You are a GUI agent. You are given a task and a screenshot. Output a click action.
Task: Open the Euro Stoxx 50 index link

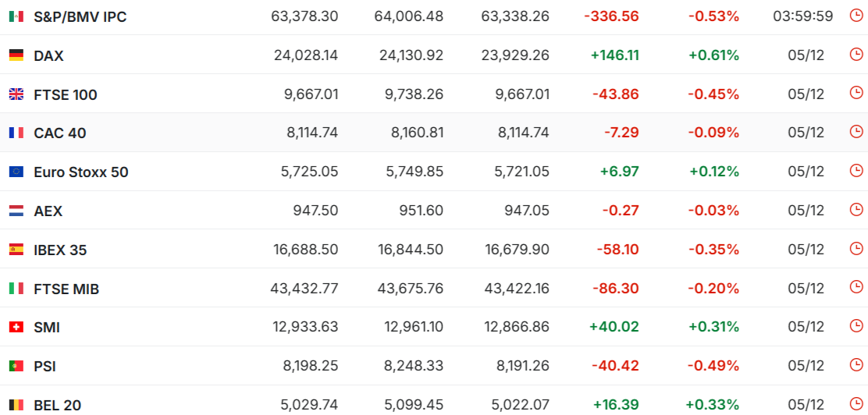pyautogui.click(x=81, y=172)
